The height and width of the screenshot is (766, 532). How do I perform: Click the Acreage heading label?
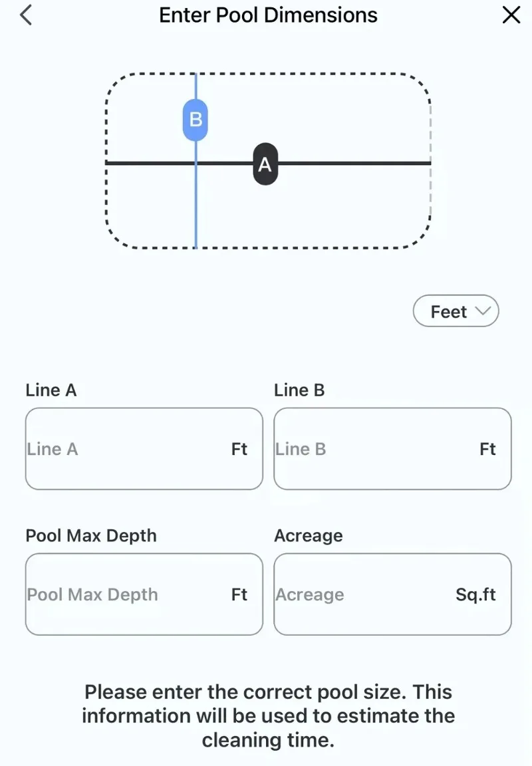click(309, 536)
